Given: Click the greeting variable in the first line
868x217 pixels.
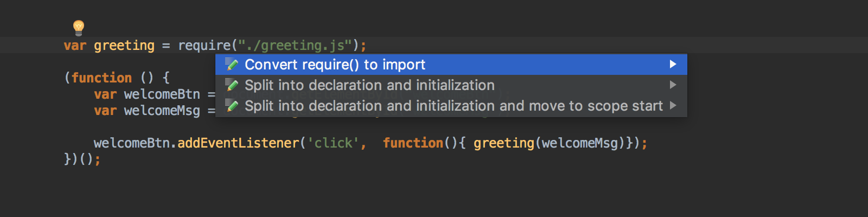Looking at the screenshot, I should [124, 46].
